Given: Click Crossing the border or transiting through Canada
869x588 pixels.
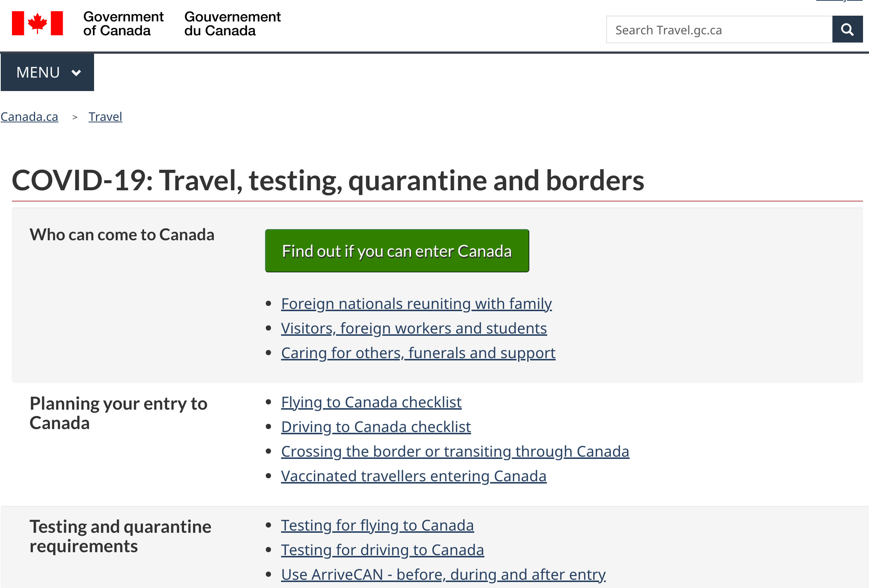Looking at the screenshot, I should (x=455, y=452).
